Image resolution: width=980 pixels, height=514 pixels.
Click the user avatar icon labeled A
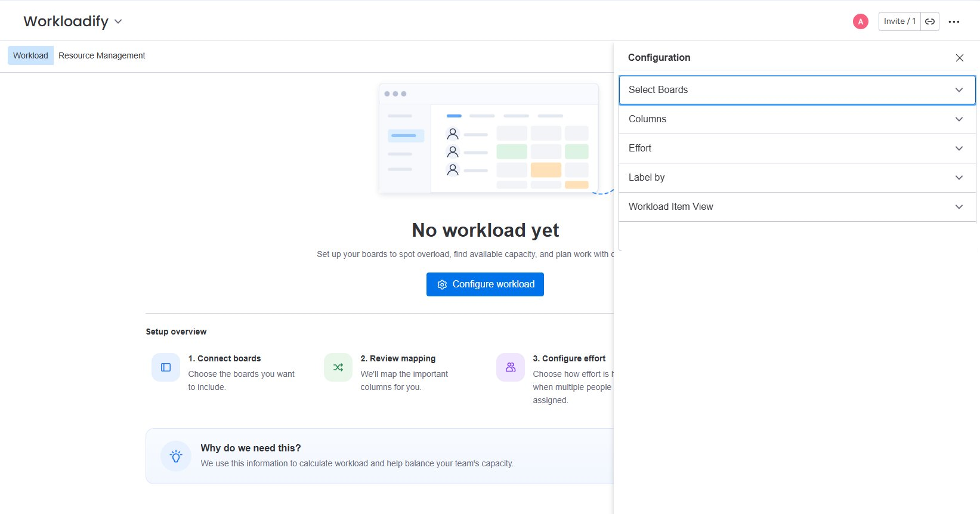click(860, 21)
